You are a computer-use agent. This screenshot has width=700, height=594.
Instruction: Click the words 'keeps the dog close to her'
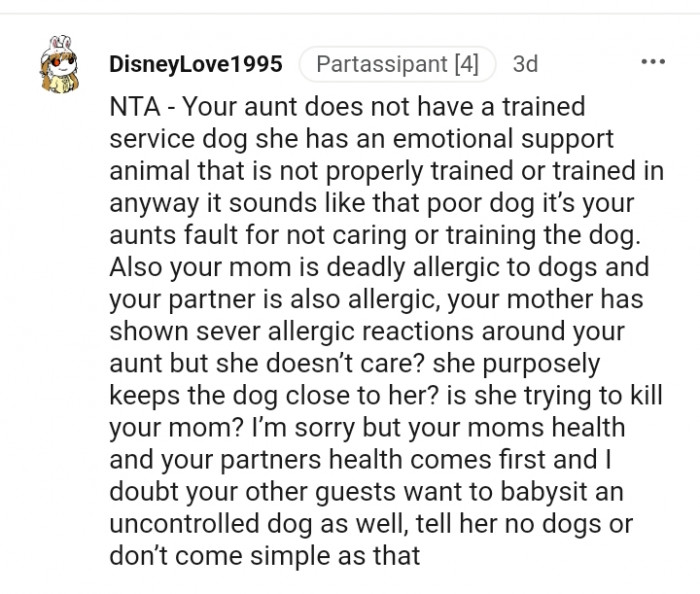tap(248, 394)
